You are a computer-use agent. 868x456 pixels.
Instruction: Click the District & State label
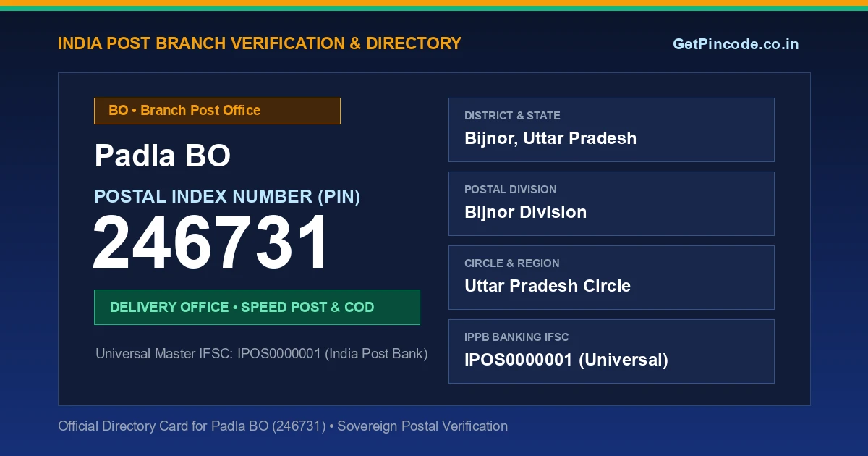[x=512, y=116]
